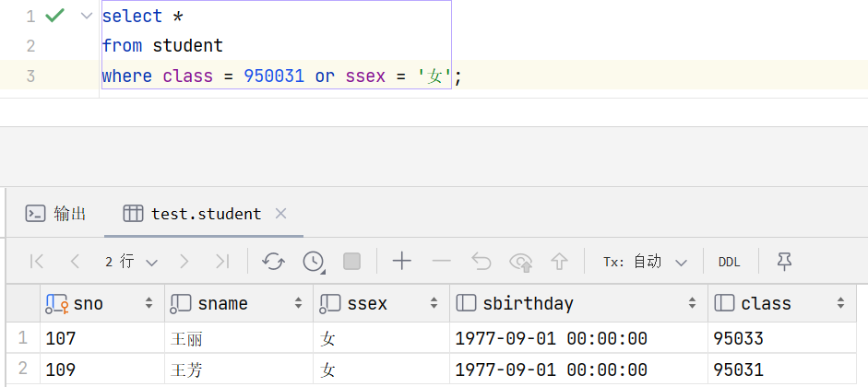868x387 pixels.
Task: Click the class cell 95033
Action: click(x=781, y=338)
